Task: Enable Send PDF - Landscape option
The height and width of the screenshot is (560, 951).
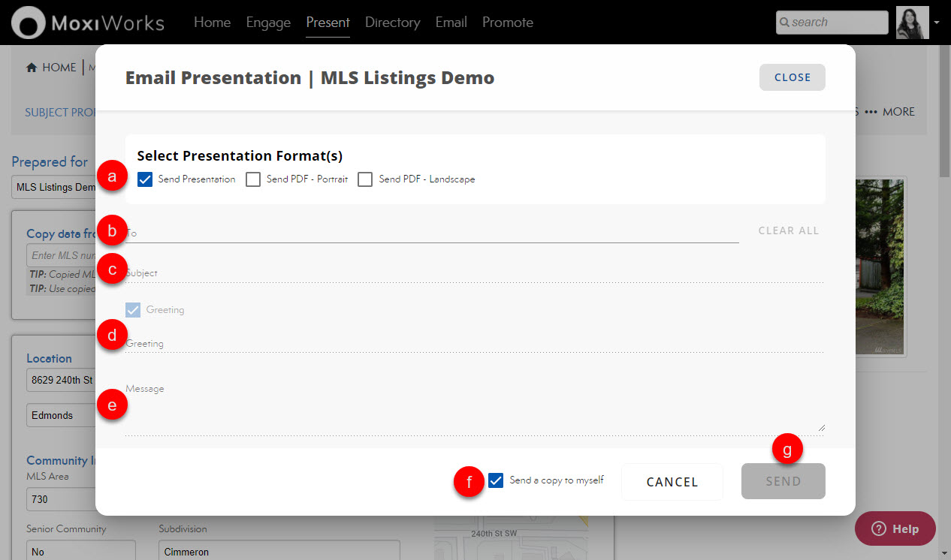Action: point(366,179)
